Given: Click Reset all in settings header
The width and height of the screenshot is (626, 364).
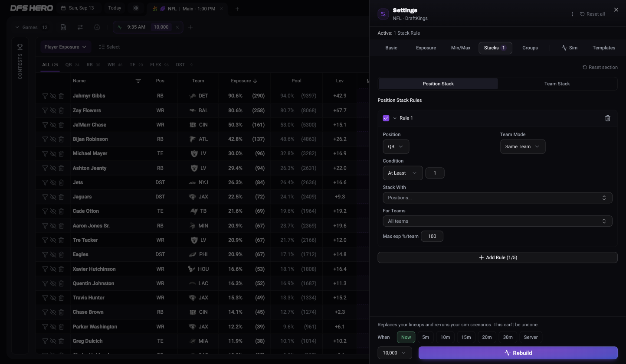Looking at the screenshot, I should (x=593, y=14).
